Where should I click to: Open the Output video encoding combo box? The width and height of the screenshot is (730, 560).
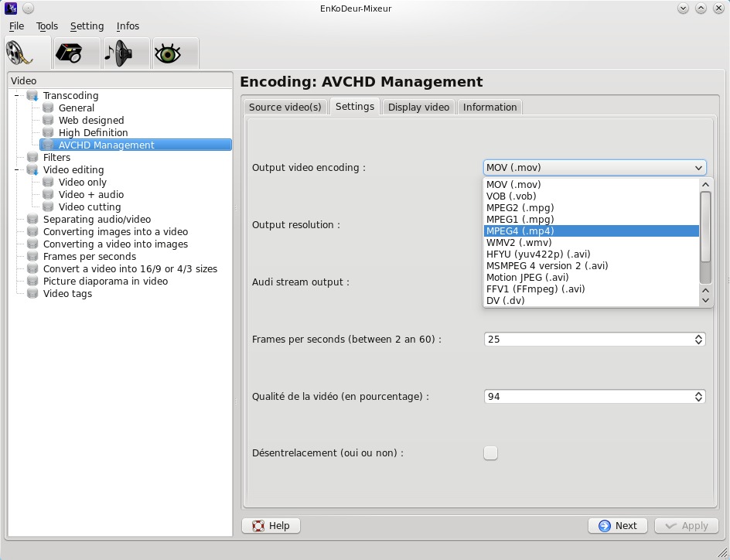[595, 168]
